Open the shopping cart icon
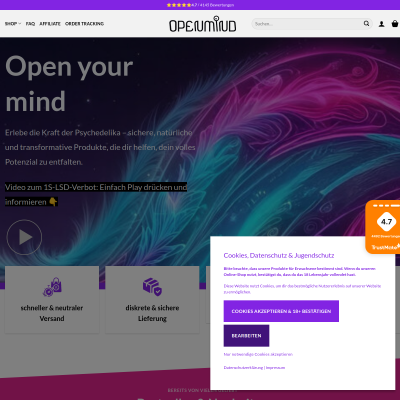400x400 pixels. click(x=395, y=24)
